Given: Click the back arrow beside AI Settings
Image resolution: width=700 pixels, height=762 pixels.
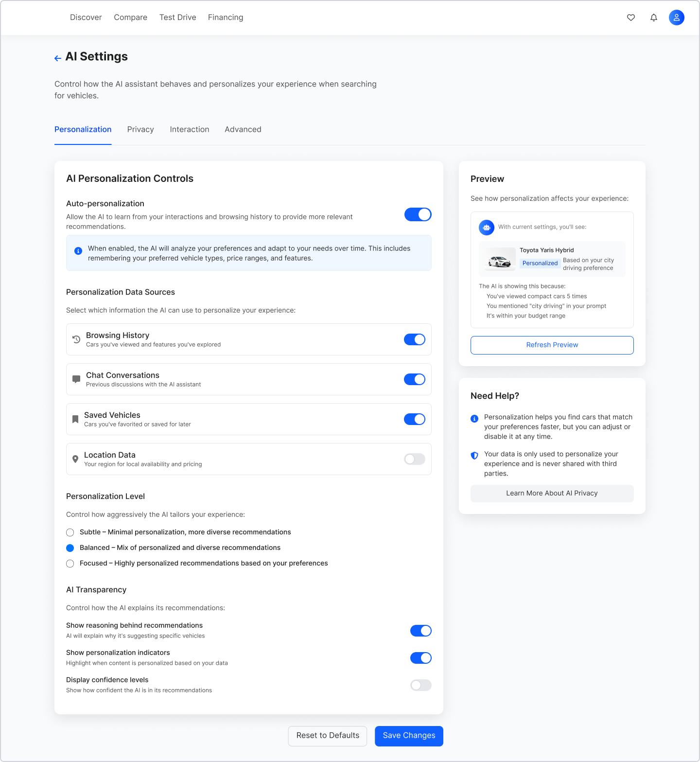Looking at the screenshot, I should 58,58.
